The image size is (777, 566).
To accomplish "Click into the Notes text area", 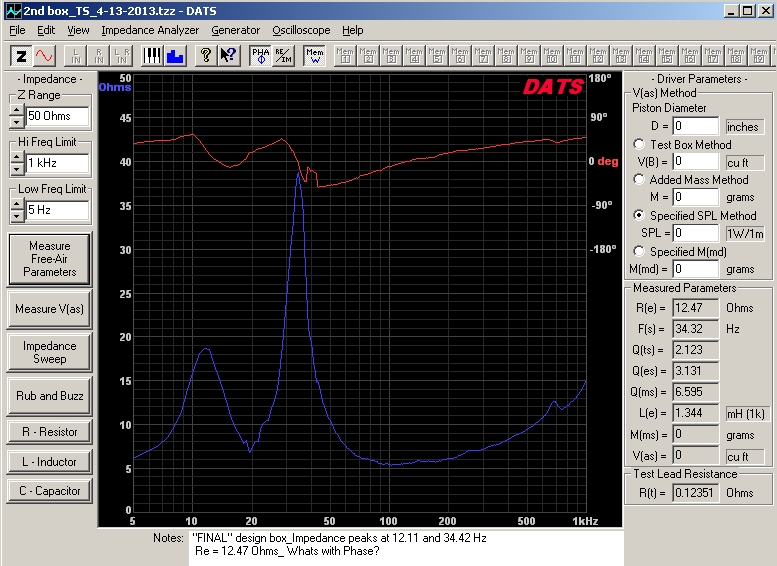I will pos(406,548).
